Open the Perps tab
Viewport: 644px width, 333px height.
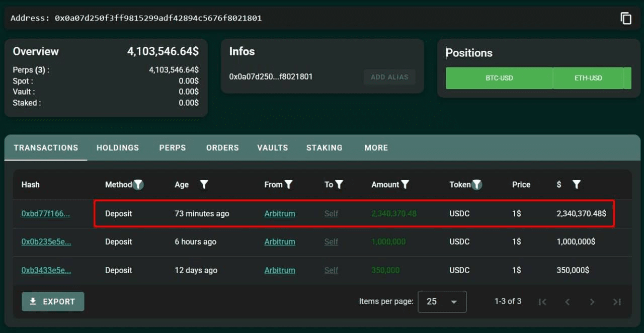click(x=173, y=148)
